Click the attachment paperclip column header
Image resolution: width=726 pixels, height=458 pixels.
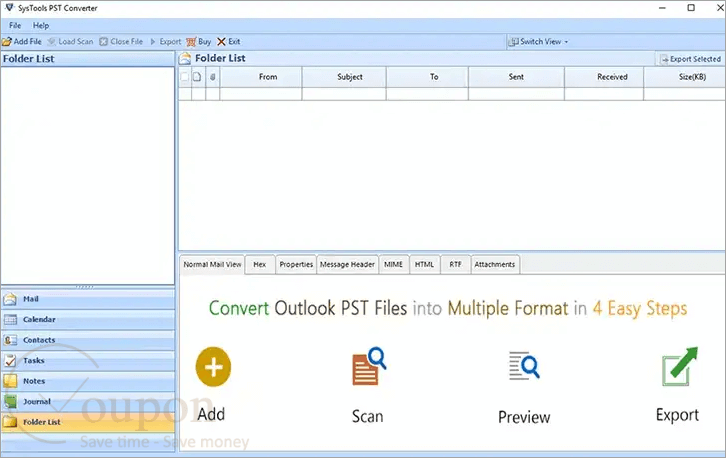[213, 77]
